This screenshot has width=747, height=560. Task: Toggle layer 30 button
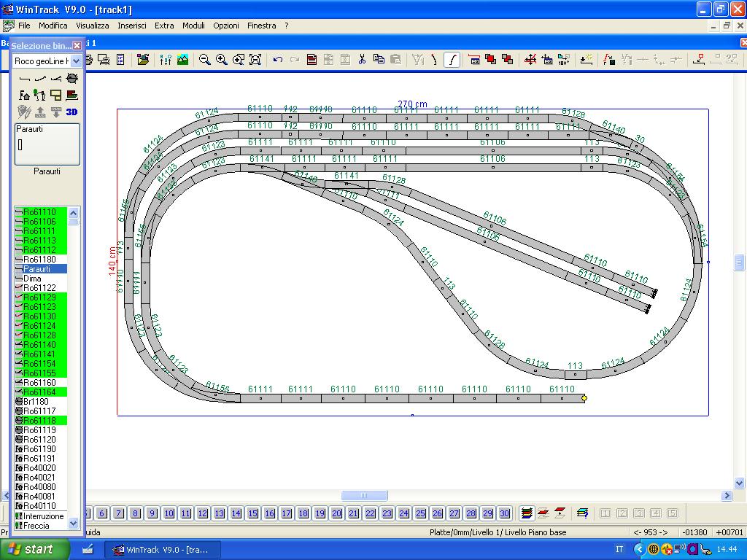pyautogui.click(x=505, y=513)
